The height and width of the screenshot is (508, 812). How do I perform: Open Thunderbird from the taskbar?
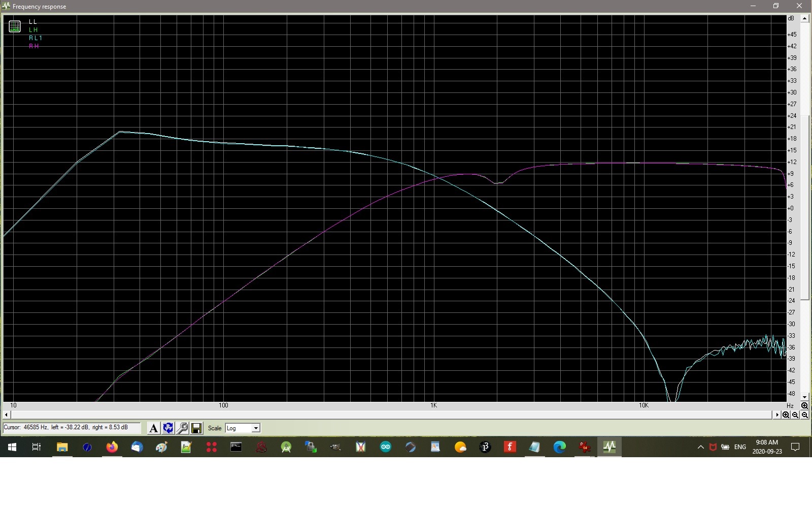pyautogui.click(x=137, y=447)
